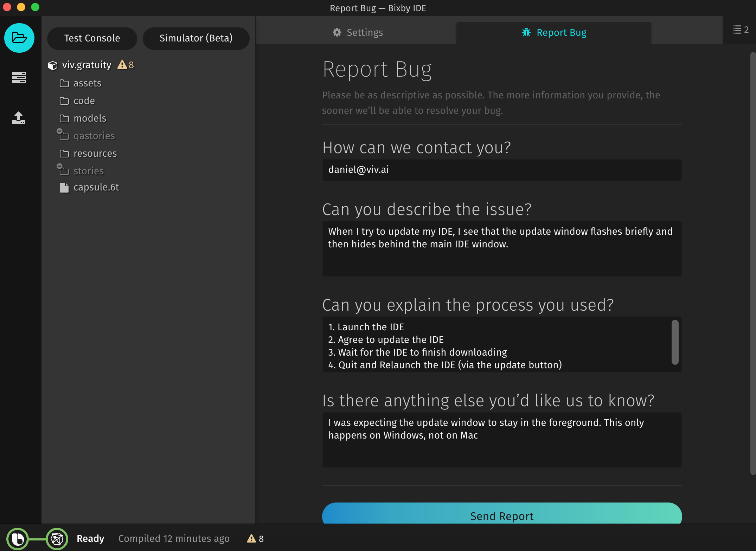Click the assets folder icon

tap(64, 83)
